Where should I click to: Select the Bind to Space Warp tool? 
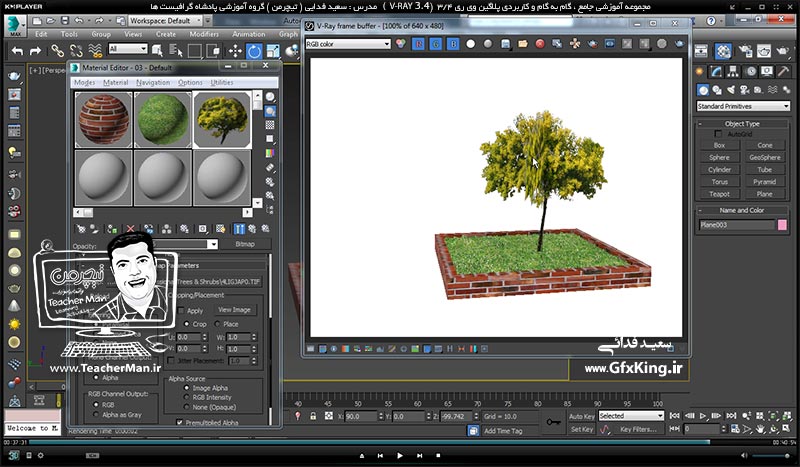coord(95,51)
